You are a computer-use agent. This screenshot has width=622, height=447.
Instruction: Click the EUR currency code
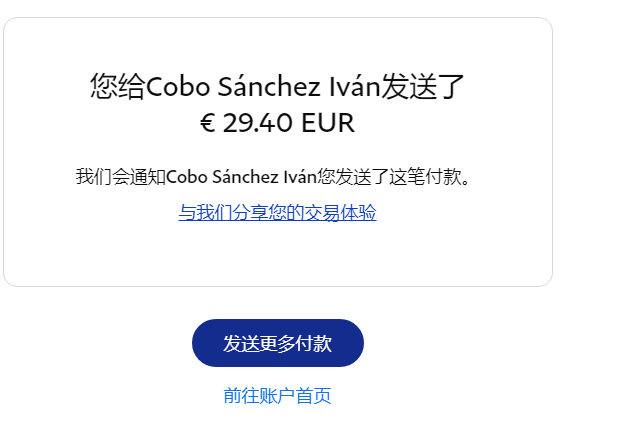coord(328,123)
